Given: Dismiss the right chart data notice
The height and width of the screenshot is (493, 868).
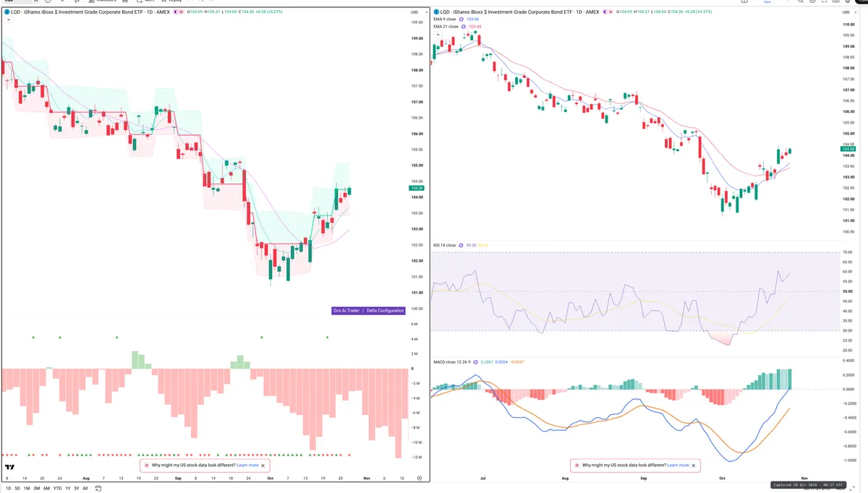Looking at the screenshot, I should click(694, 466).
